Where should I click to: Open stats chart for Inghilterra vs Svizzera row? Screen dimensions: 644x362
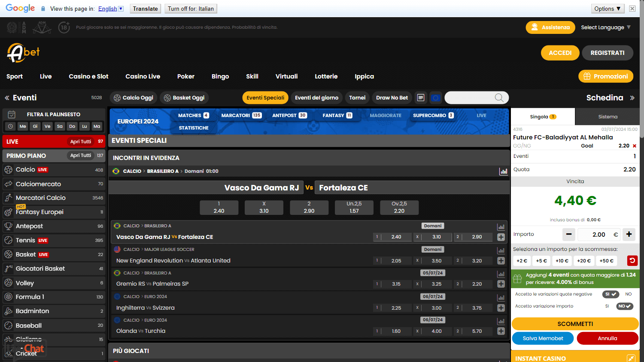(501, 298)
